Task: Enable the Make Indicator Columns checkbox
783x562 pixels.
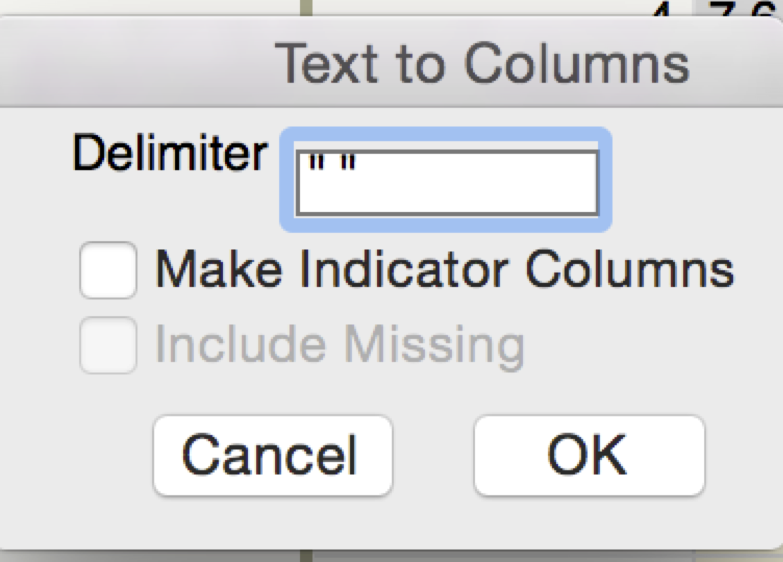Action: [x=108, y=271]
